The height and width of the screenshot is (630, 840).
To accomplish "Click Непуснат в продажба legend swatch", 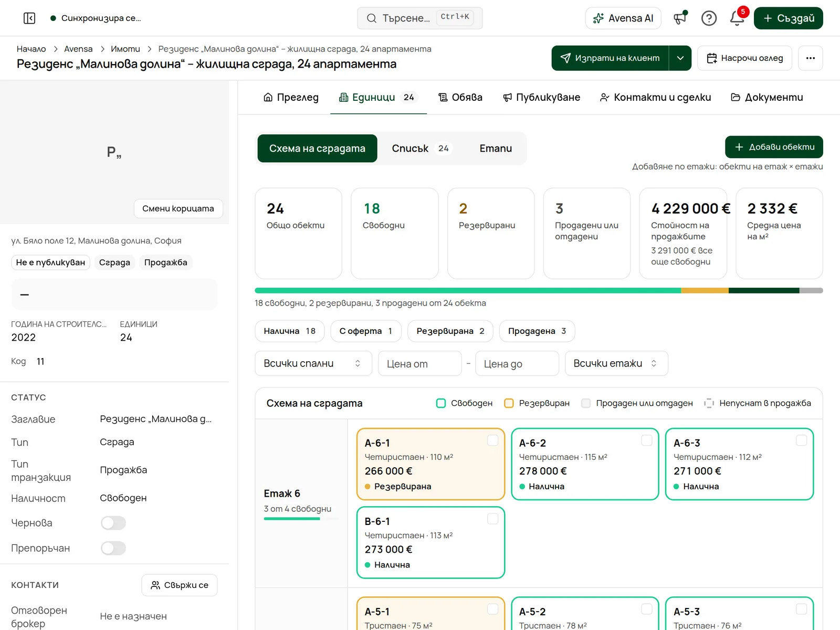I will (709, 403).
